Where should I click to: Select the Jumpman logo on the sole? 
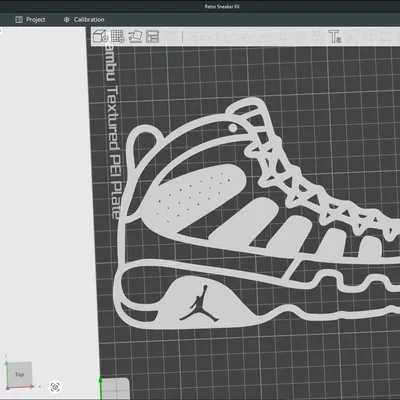coord(200,304)
